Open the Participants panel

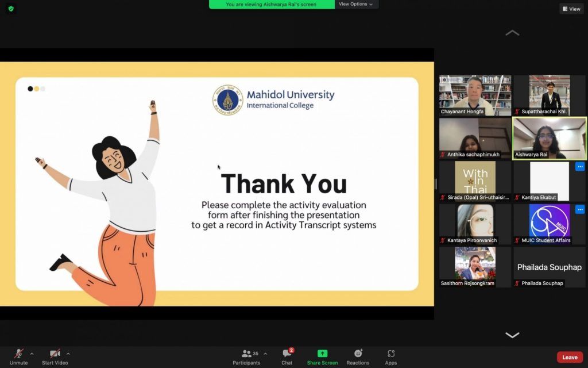click(x=246, y=356)
